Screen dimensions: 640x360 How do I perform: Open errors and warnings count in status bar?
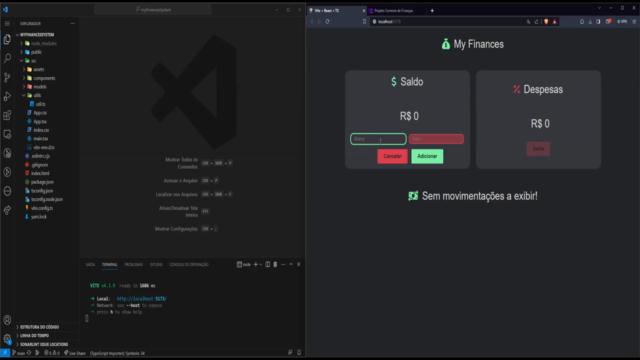coord(52,353)
